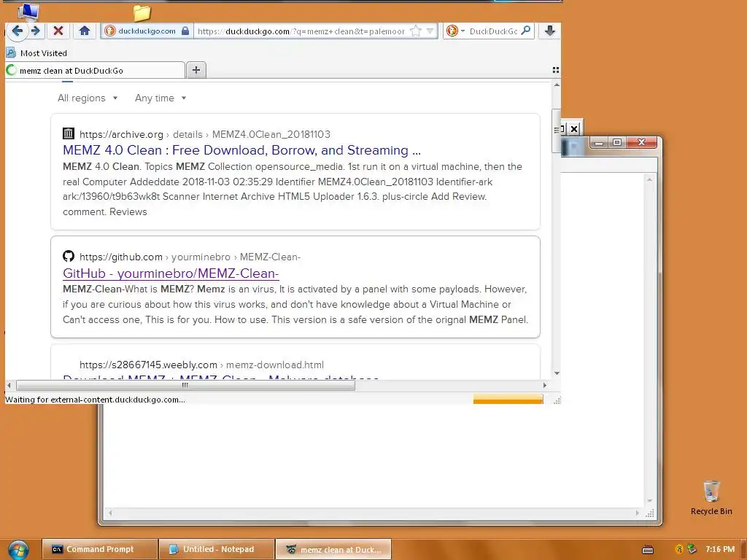
Task: Open 'GitHub - yourminebro/MEMZ-Clean-' link
Action: coord(171,273)
